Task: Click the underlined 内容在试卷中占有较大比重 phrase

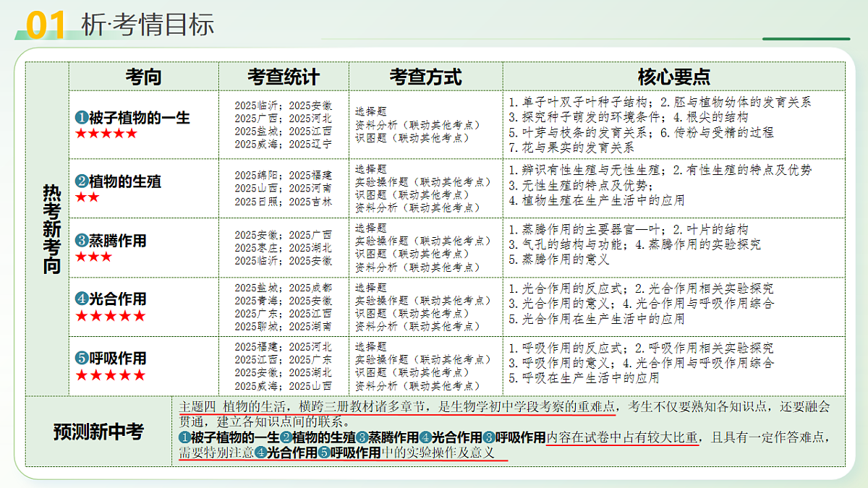Action: coord(622,437)
